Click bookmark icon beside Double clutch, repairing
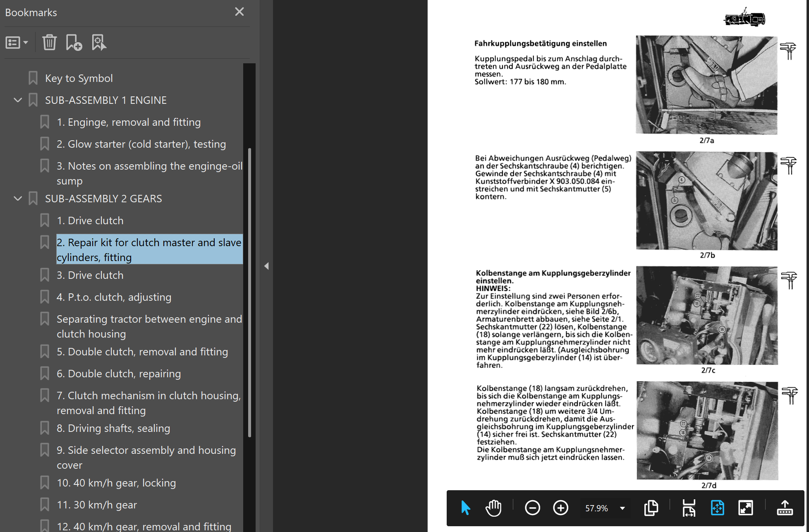The height and width of the screenshot is (532, 809). coord(45,373)
